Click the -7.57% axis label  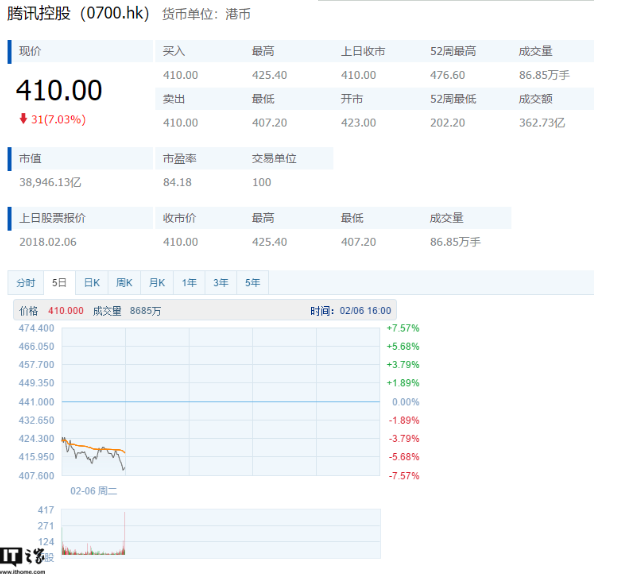pos(404,475)
